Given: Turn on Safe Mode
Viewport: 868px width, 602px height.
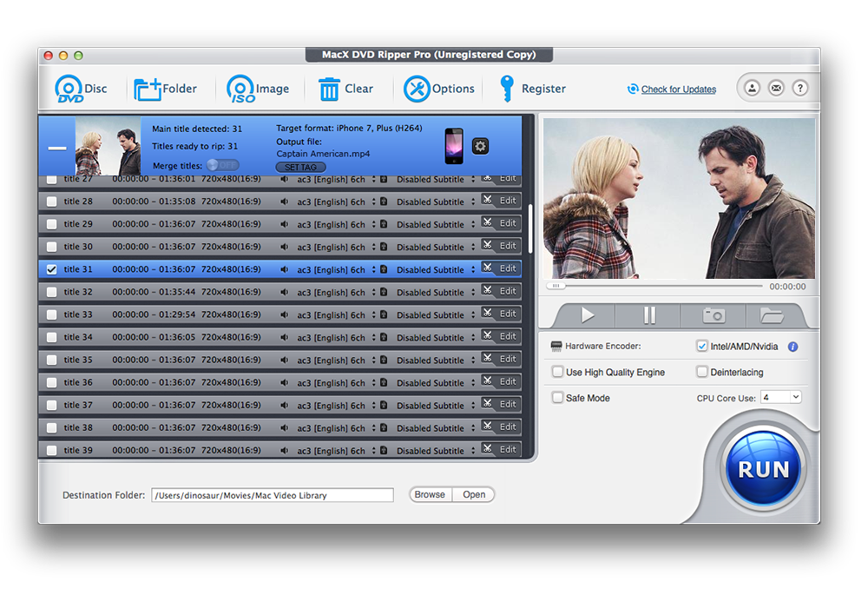Looking at the screenshot, I should point(556,397).
